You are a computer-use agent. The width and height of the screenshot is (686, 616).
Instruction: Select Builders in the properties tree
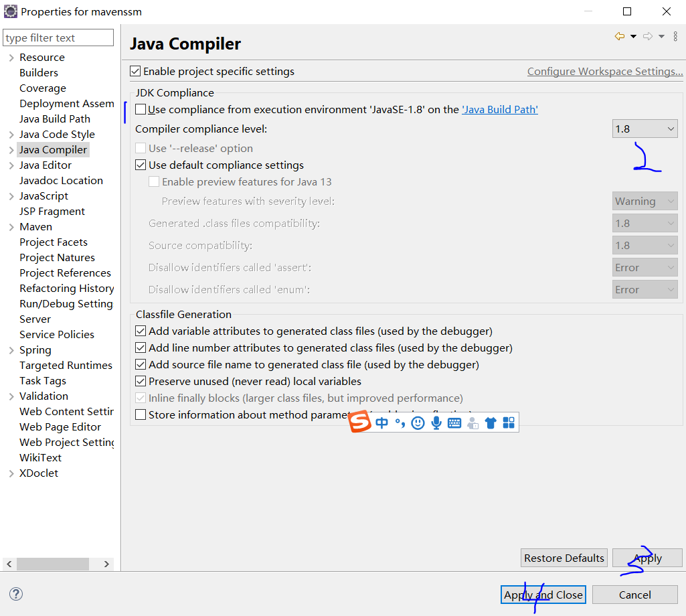click(39, 73)
